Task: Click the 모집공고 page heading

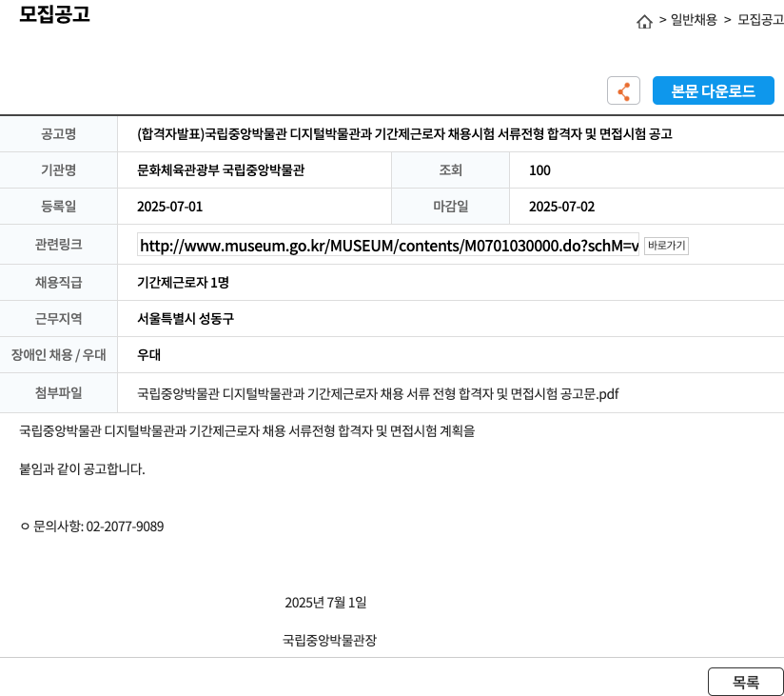Action: point(54,13)
